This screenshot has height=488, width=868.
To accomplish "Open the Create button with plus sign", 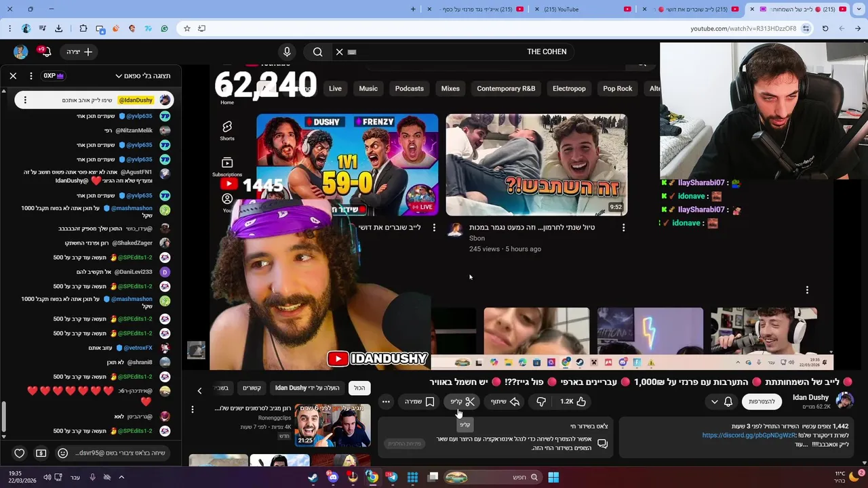I will click(x=79, y=52).
